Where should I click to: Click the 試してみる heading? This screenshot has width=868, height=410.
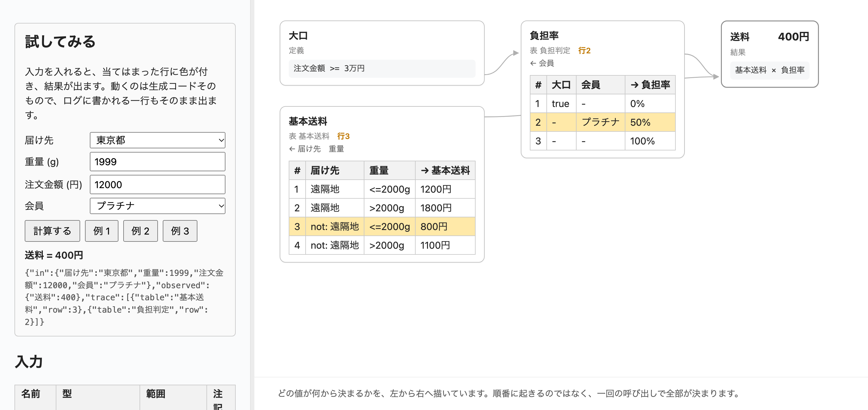coord(60,42)
